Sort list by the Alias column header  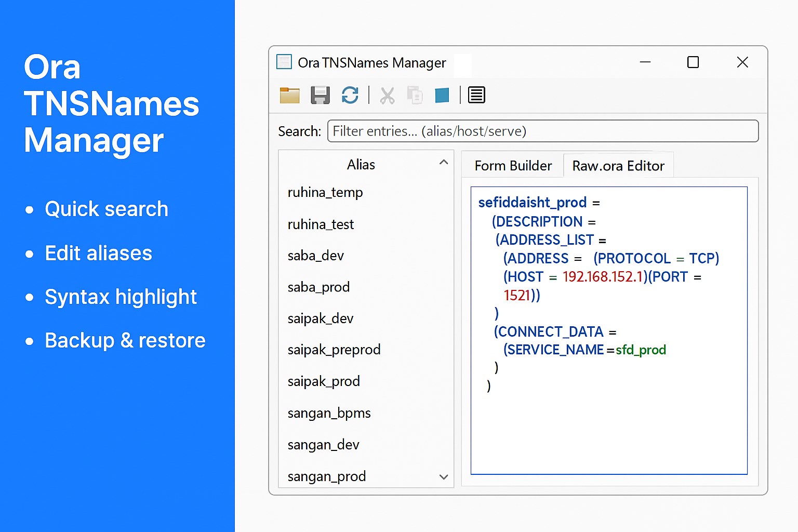click(x=361, y=165)
